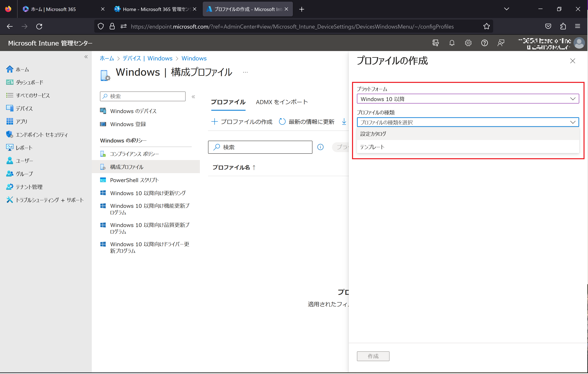The height and width of the screenshot is (374, 588).
Task: Click the Pocket save icon in toolbar
Action: pyautogui.click(x=548, y=26)
